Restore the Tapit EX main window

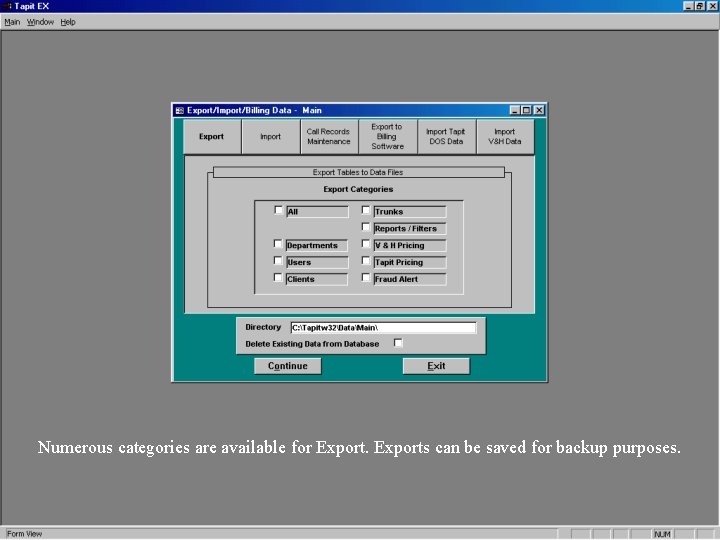click(700, 6)
